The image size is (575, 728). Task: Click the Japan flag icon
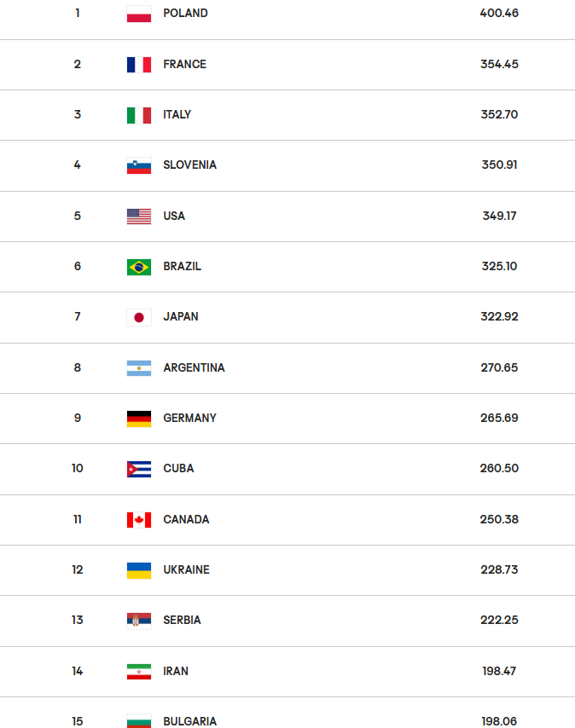pyautogui.click(x=138, y=317)
